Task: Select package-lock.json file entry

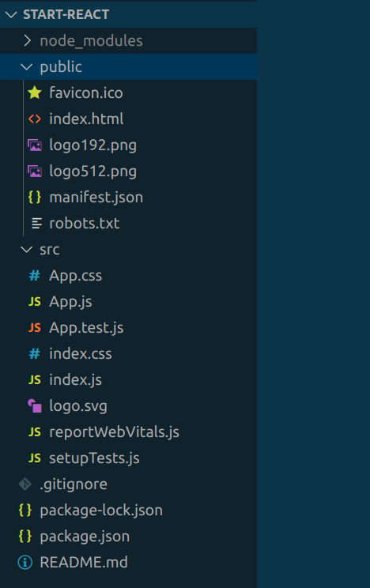Action: click(x=128, y=510)
